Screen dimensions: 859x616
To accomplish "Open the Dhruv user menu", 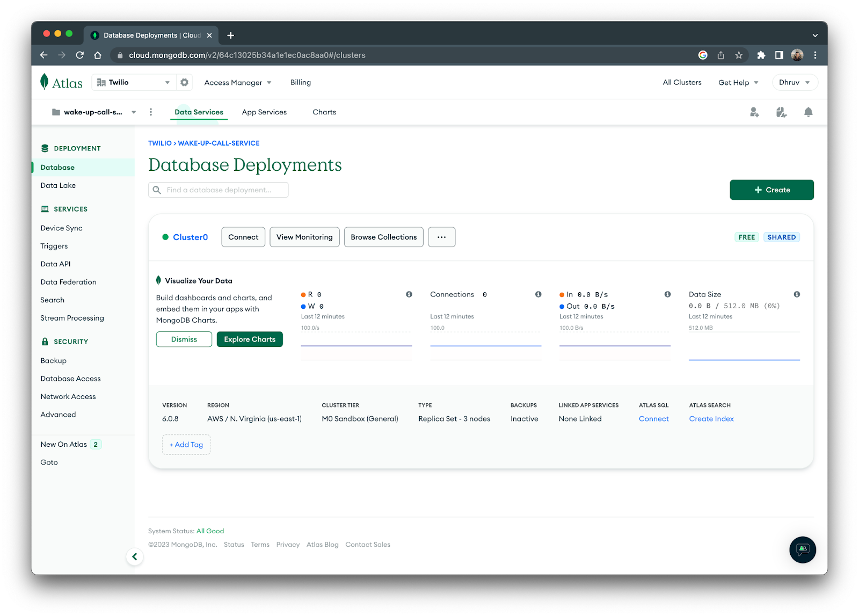I will 795,82.
